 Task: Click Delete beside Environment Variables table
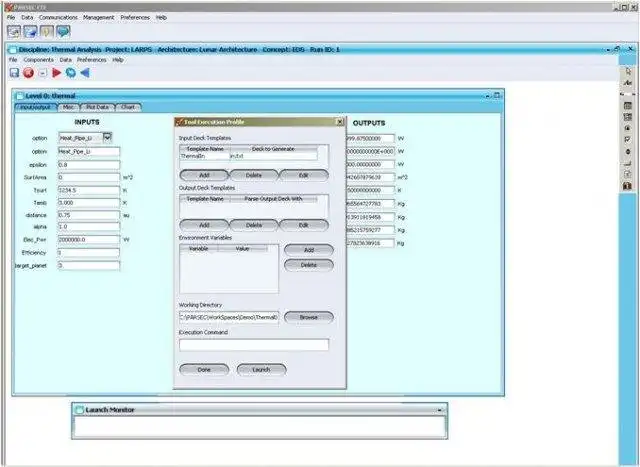[x=309, y=265]
